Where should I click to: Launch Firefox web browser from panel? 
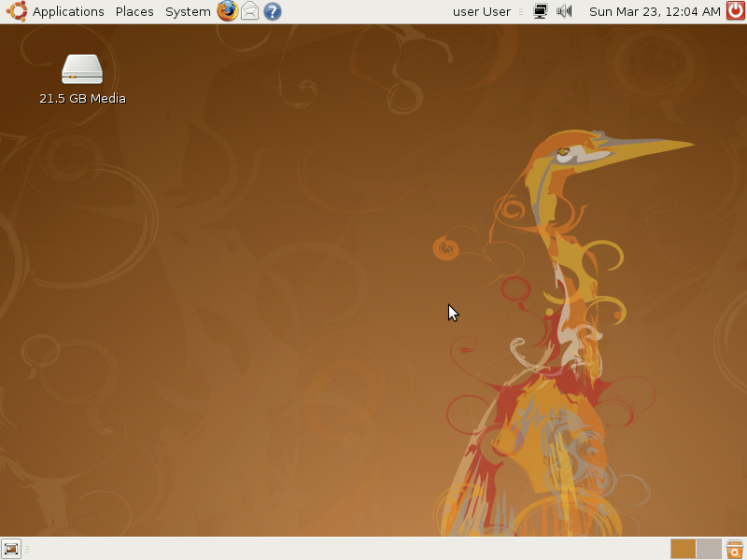coord(228,11)
